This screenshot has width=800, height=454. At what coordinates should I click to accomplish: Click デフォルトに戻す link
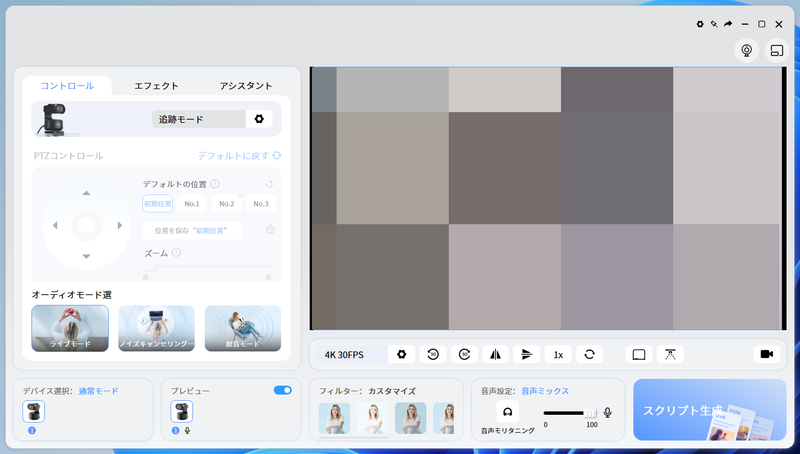[239, 156]
